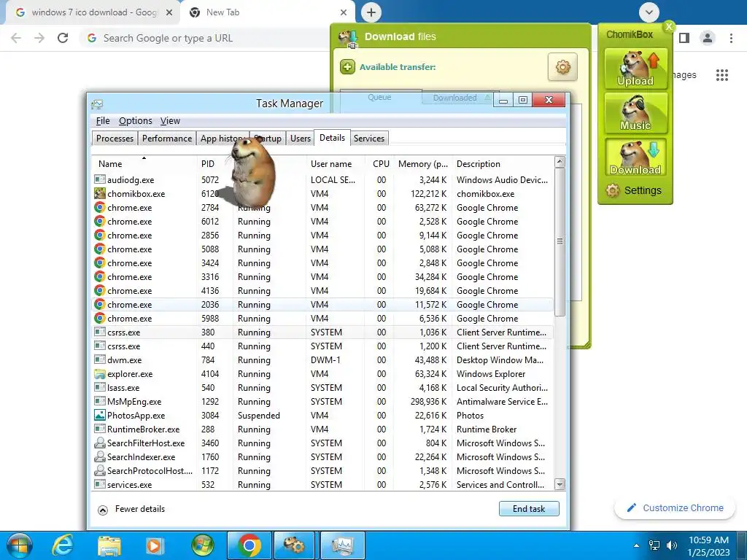This screenshot has width=747, height=560.
Task: Click the Chrome taskbar icon
Action: coord(249,545)
